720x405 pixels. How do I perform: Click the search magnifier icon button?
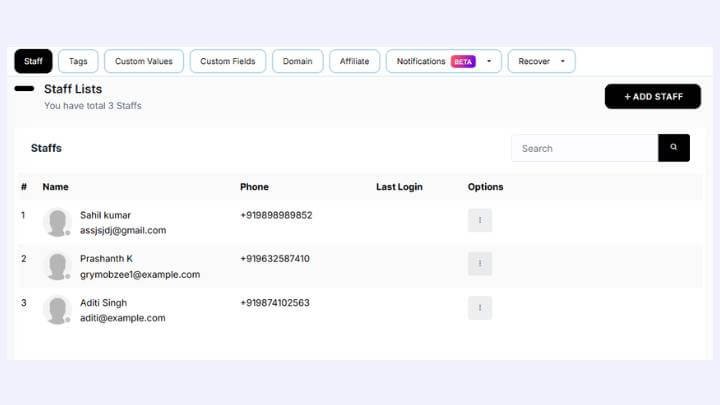point(673,148)
